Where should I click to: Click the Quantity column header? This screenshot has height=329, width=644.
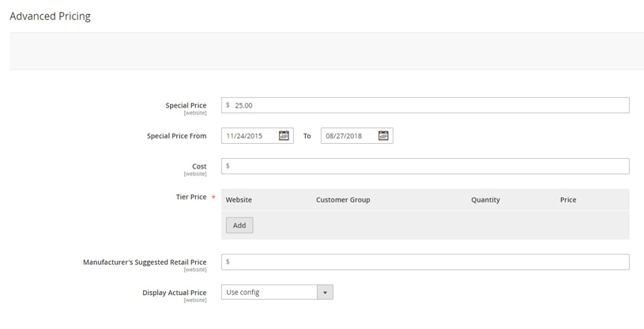click(485, 200)
